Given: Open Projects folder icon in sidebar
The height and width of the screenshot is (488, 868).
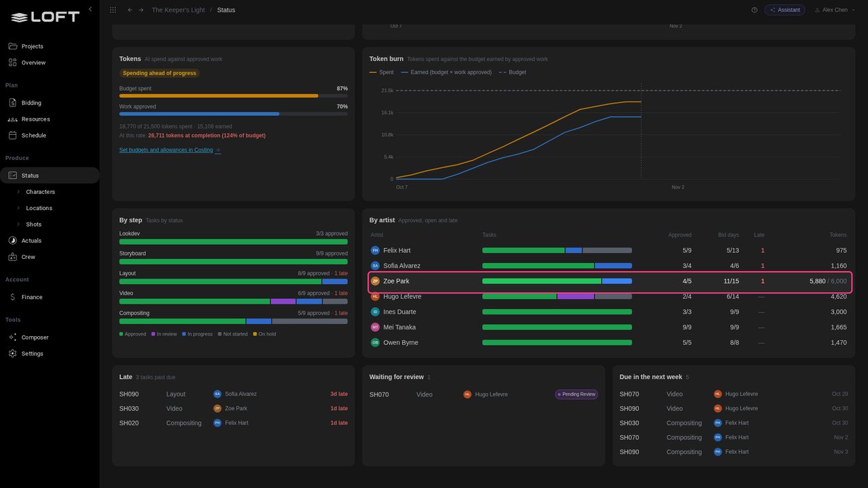Looking at the screenshot, I should [12, 46].
